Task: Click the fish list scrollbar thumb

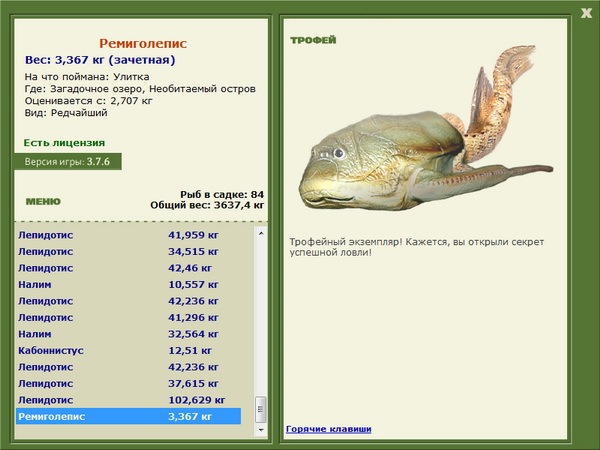Action: tap(261, 409)
